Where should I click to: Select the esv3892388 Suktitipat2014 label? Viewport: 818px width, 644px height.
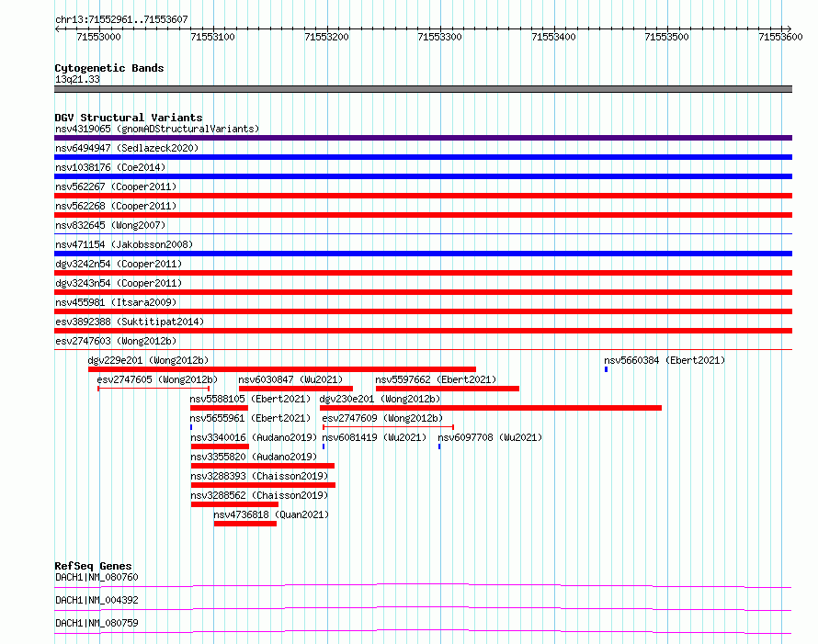coord(130,322)
